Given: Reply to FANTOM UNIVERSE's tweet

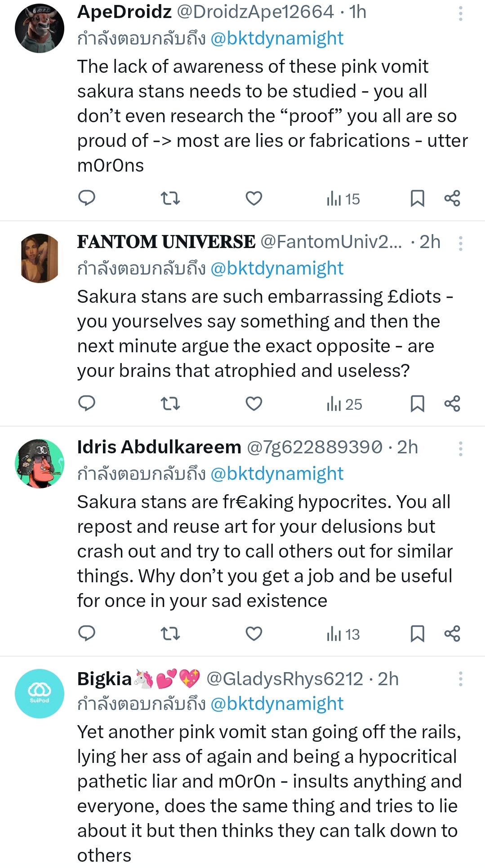Looking at the screenshot, I should (x=87, y=403).
